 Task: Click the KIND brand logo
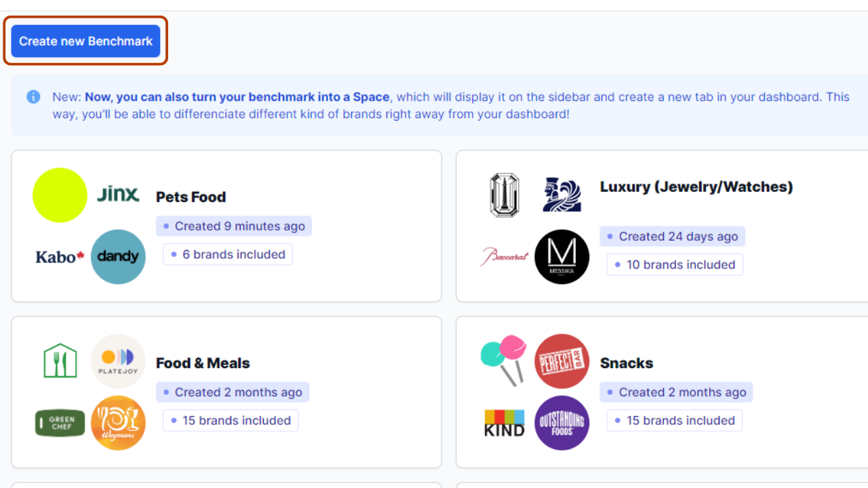click(x=505, y=423)
